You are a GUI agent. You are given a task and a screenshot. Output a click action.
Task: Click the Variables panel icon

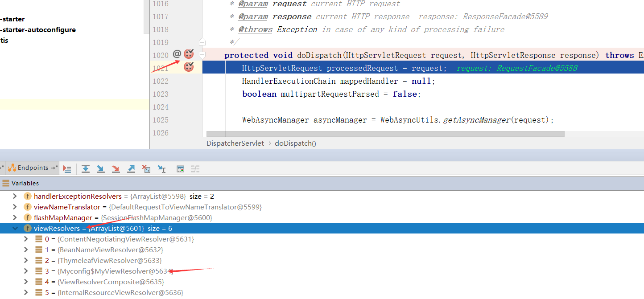(6, 183)
